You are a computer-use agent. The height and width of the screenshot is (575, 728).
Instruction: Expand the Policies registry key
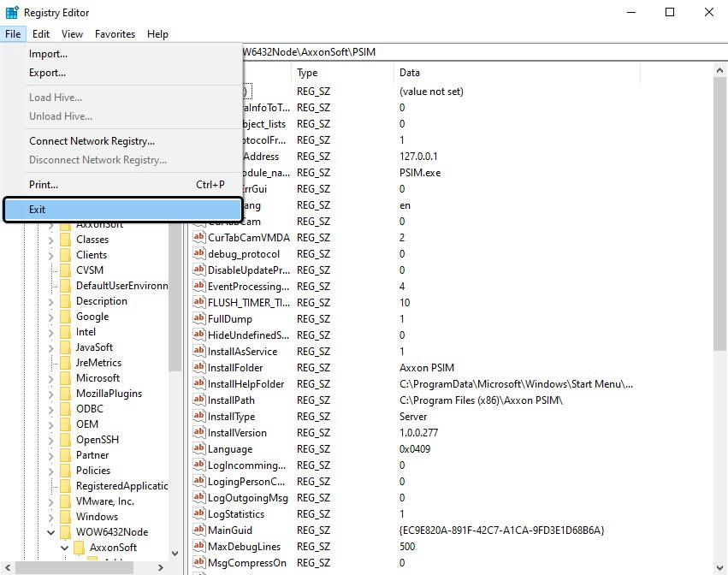[x=51, y=471]
